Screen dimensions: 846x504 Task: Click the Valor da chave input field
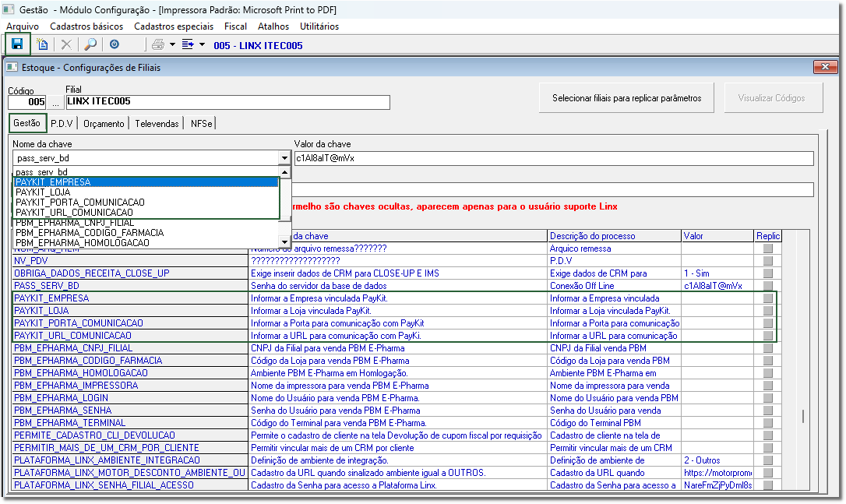pyautogui.click(x=554, y=158)
